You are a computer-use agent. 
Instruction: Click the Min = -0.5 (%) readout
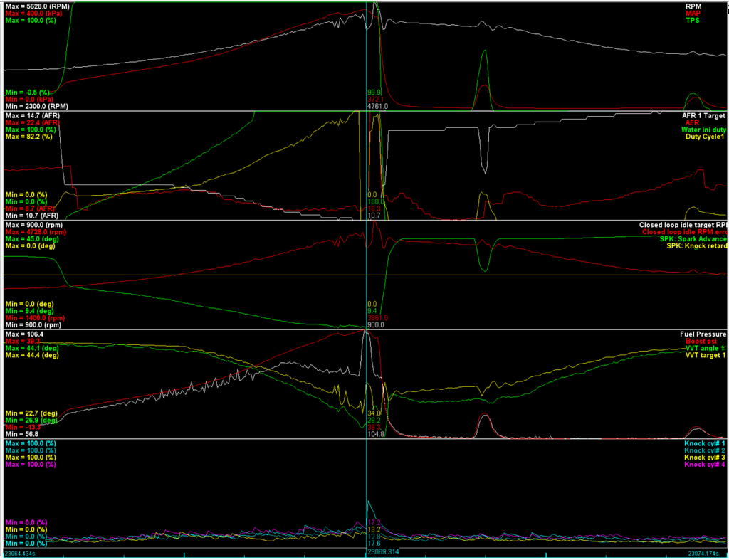tap(28, 93)
